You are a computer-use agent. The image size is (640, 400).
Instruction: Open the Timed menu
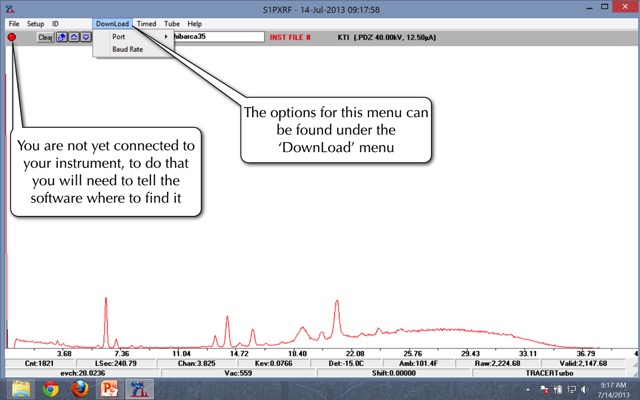point(146,22)
